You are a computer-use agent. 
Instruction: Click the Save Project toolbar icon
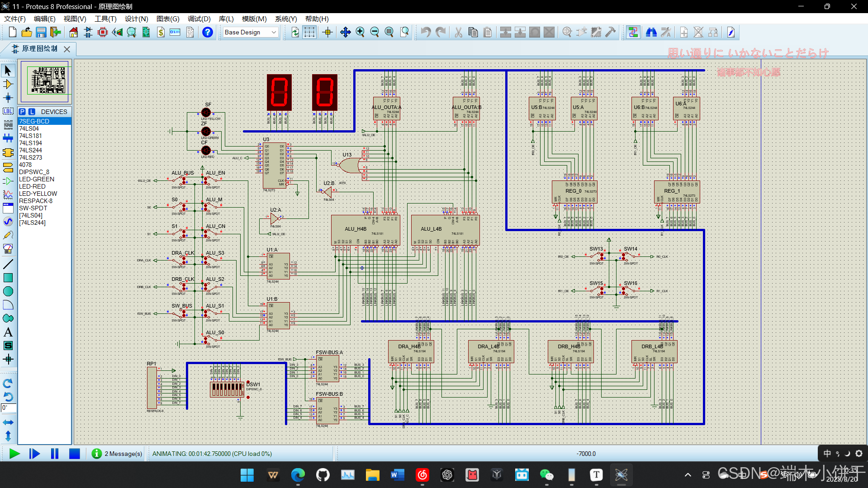[x=41, y=32]
